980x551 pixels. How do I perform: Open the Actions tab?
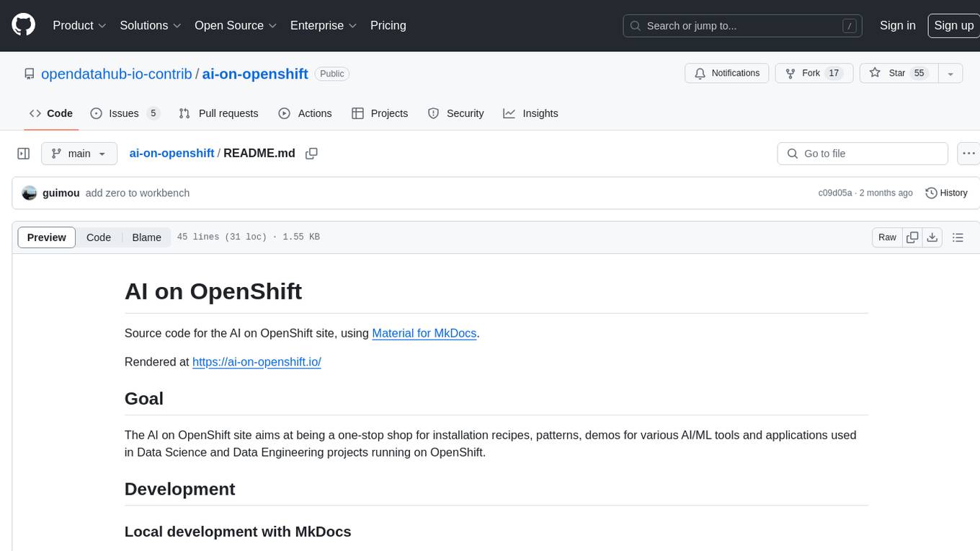click(x=305, y=113)
